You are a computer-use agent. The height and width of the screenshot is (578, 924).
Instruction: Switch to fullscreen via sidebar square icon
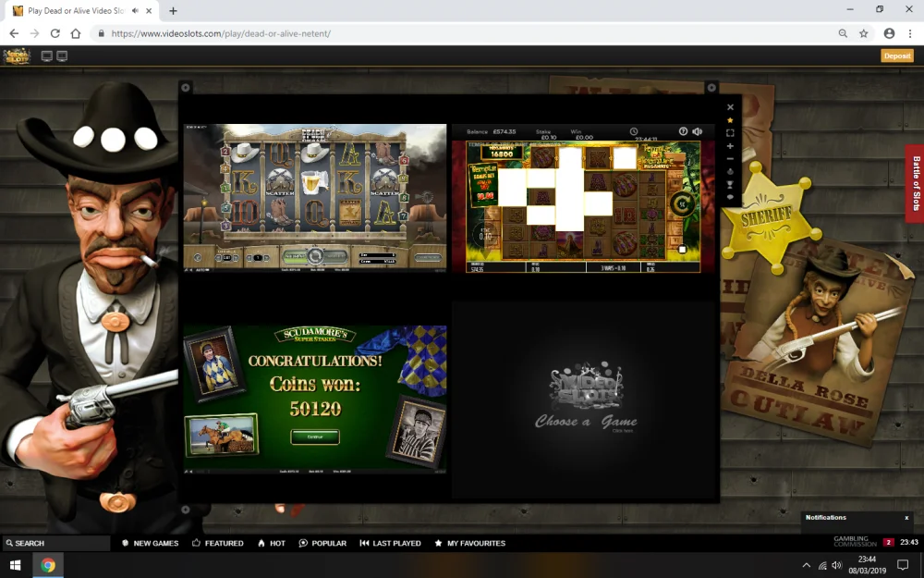tap(730, 133)
